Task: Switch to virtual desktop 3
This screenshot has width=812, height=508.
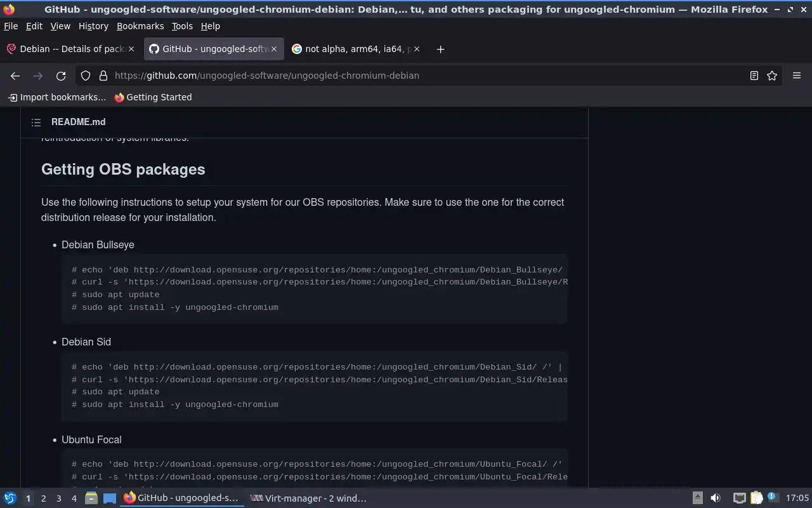Action: tap(58, 498)
